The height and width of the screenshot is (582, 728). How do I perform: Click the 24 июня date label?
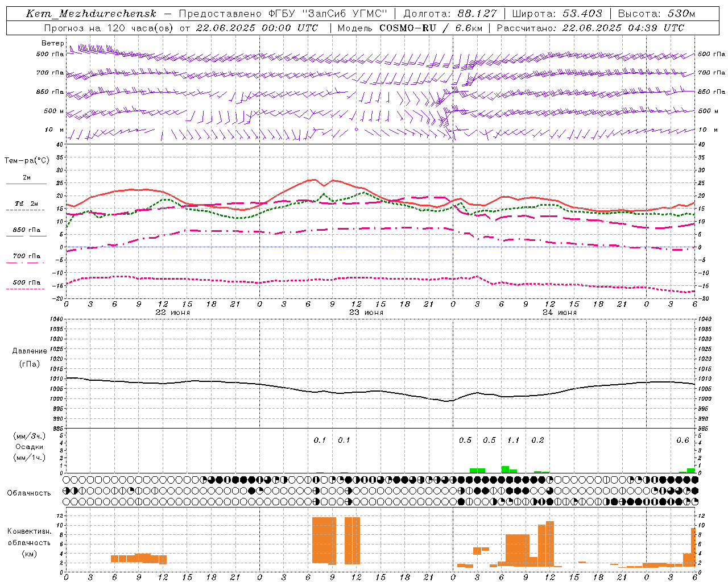(559, 313)
